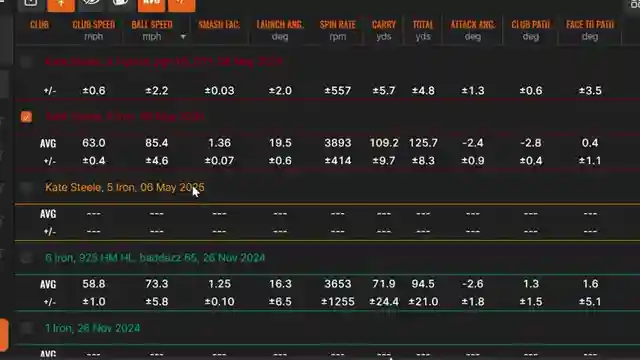Click the orange tab on the left edge
640x360 pixels.
[4, 335]
